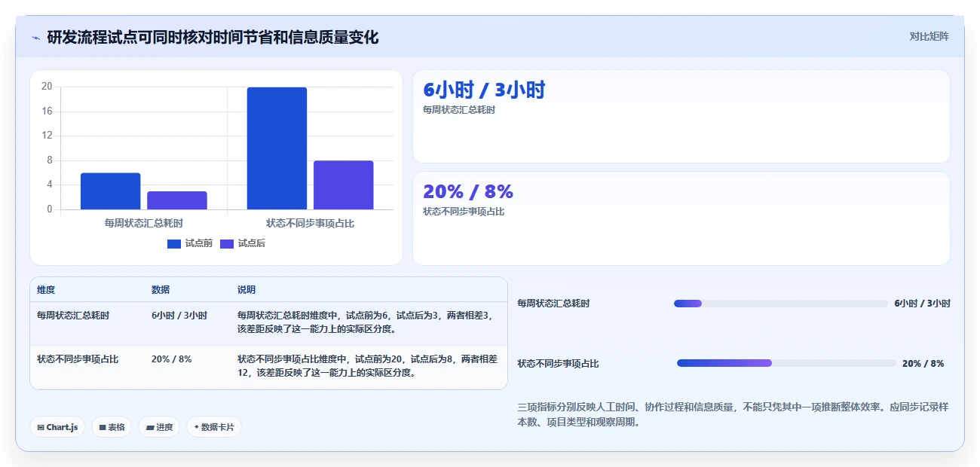Click the 状态不同步事项占比 progress bar

click(x=786, y=363)
